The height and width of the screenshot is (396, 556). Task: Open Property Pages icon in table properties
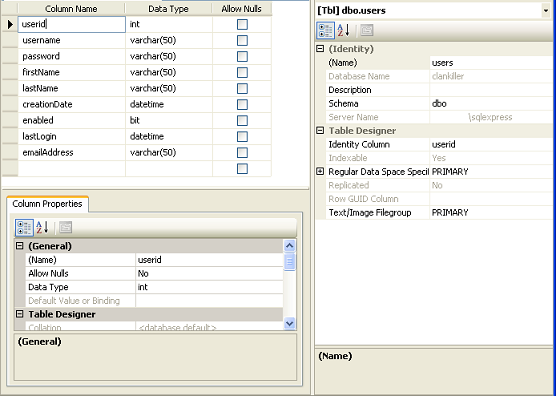point(367,30)
